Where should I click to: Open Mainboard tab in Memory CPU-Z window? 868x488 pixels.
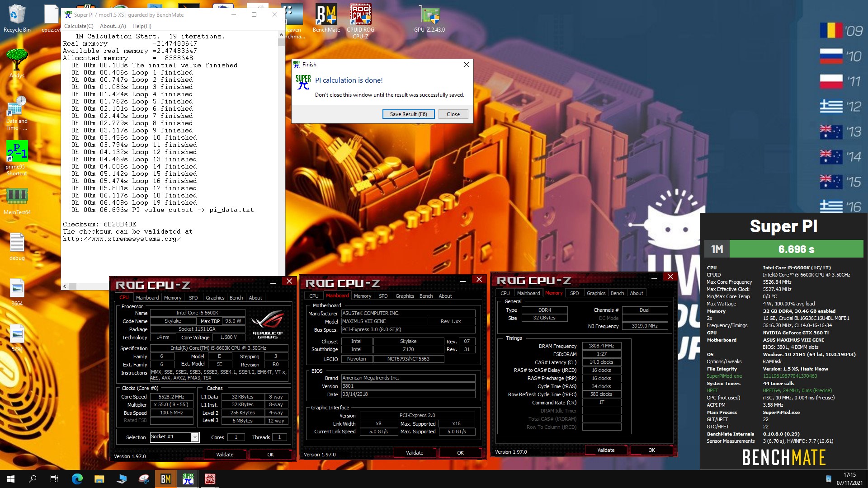click(528, 293)
